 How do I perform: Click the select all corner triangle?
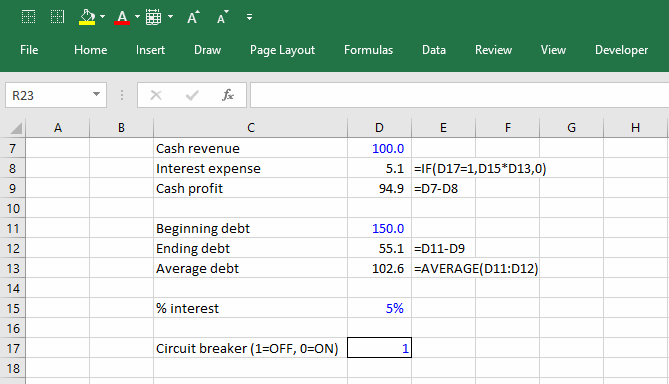tap(16, 128)
